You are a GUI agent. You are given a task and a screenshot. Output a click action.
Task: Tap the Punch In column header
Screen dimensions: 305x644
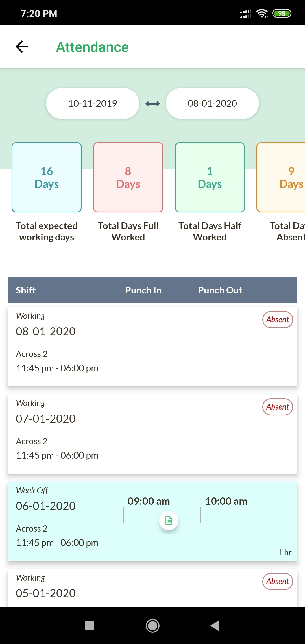point(143,290)
